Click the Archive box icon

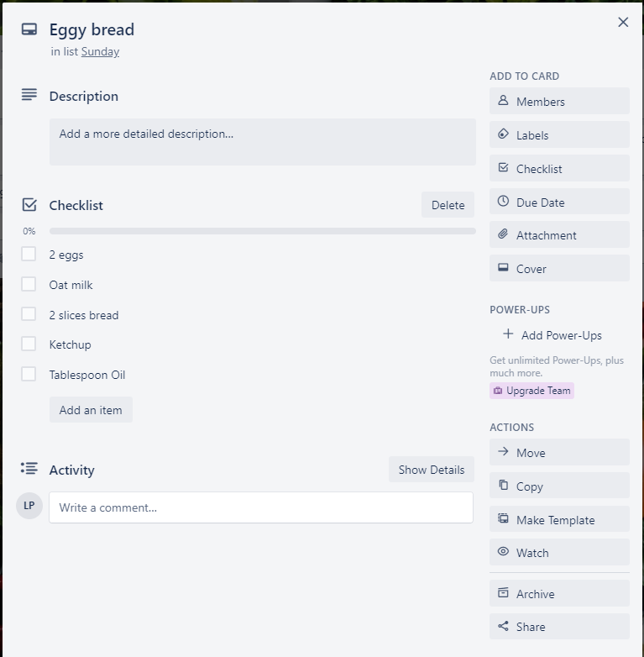[x=503, y=593]
